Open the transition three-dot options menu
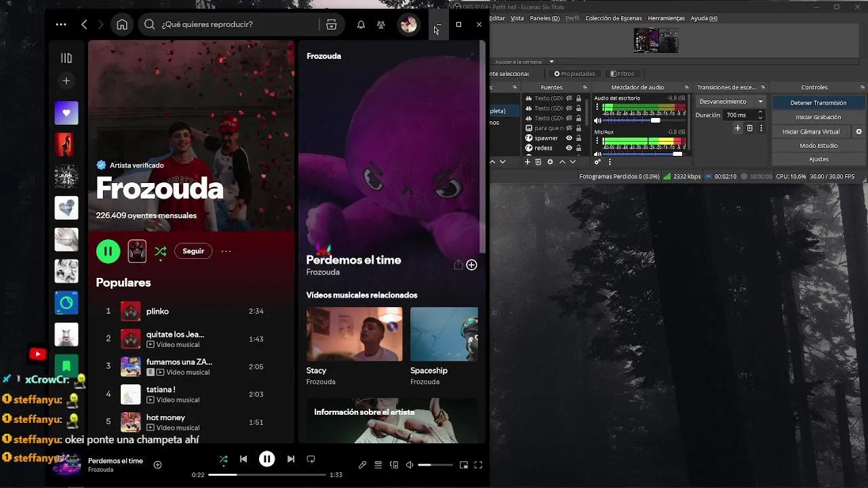 pos(762,128)
